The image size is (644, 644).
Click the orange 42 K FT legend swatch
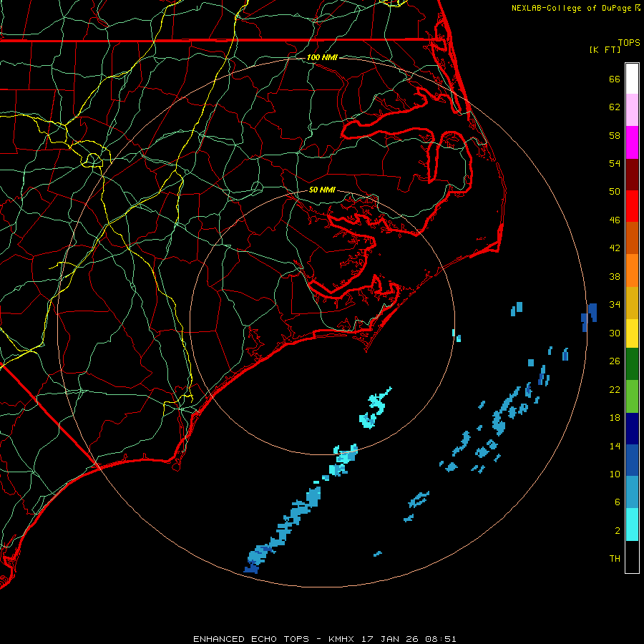632,270
